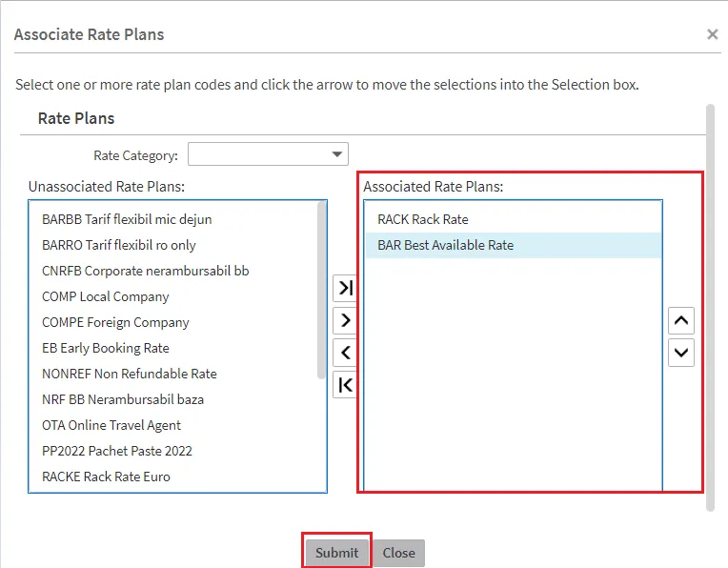
Task: Select BARBB Tarif flexibil mic dejun
Action: [x=127, y=219]
